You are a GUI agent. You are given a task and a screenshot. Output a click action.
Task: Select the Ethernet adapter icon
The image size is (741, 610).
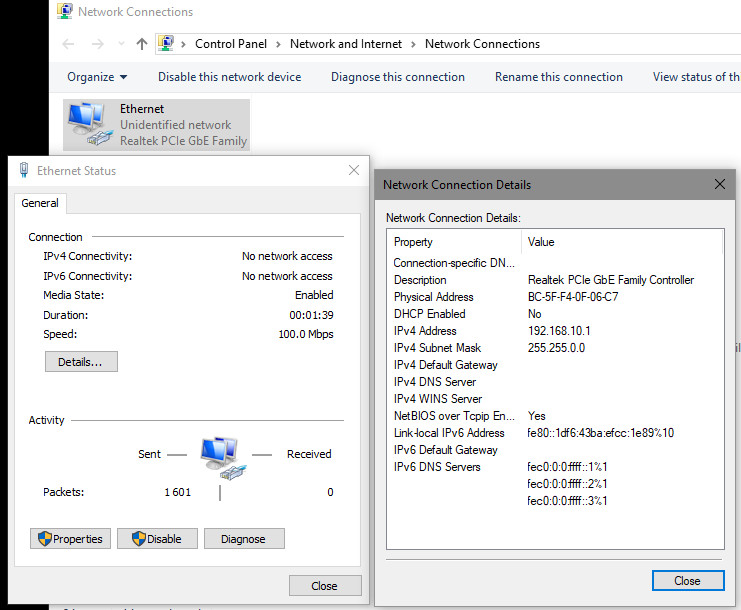coord(90,124)
